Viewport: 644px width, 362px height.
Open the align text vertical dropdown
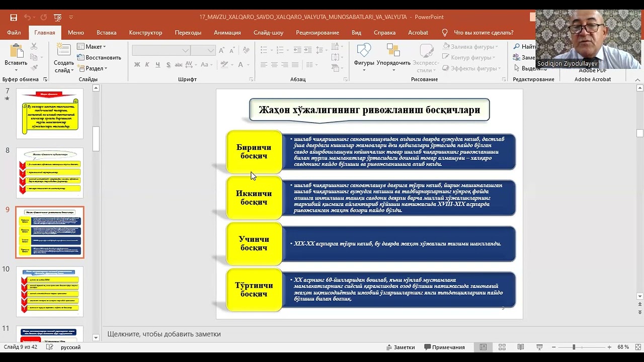(x=336, y=57)
